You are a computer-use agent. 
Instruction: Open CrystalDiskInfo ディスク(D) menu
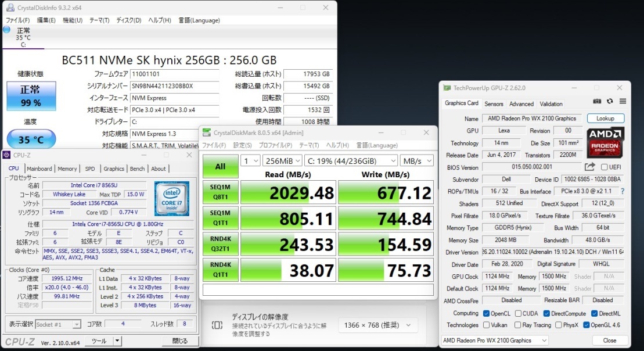coord(128,20)
